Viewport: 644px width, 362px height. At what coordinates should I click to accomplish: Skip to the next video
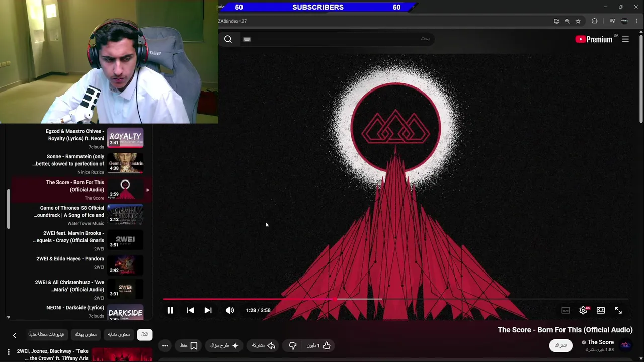pos(208,310)
